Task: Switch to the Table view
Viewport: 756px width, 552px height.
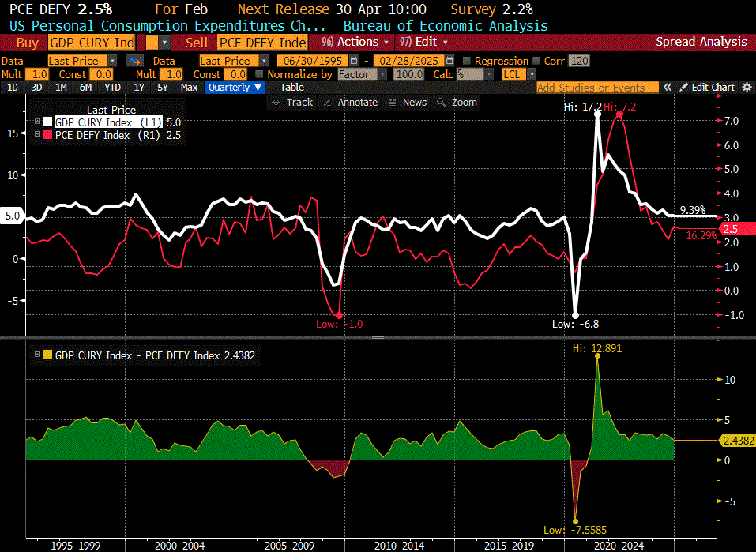Action: (292, 87)
